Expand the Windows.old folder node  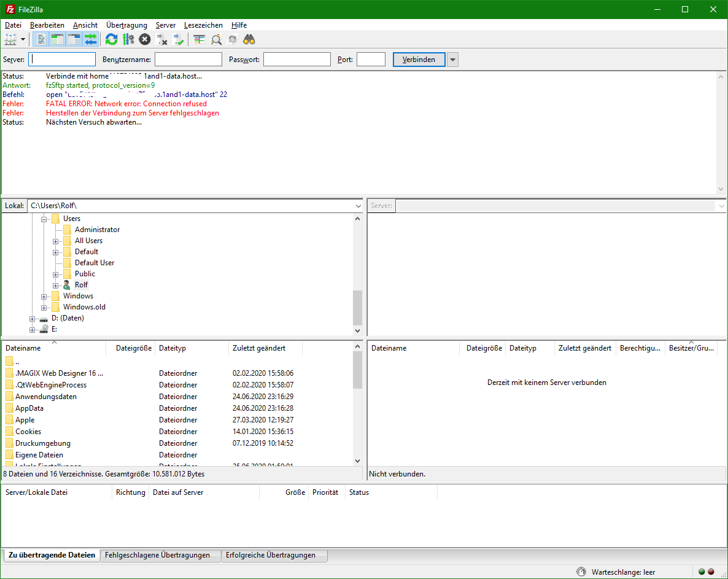coord(44,308)
